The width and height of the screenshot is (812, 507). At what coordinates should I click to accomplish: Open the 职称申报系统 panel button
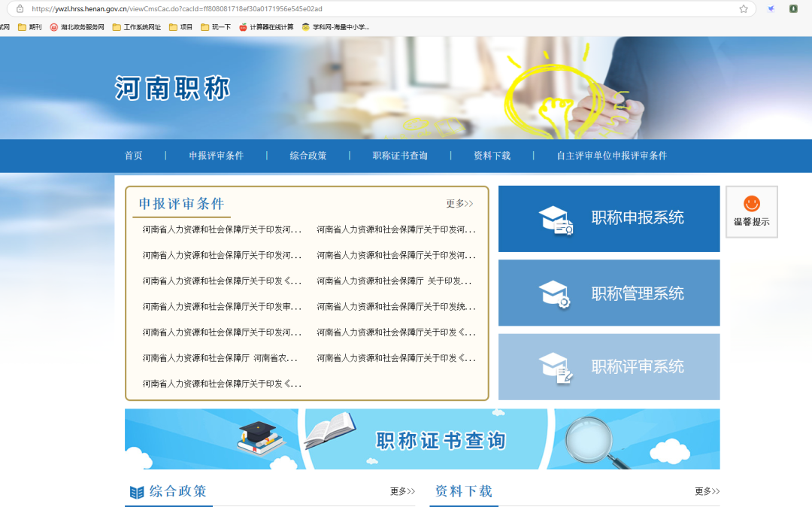(609, 218)
